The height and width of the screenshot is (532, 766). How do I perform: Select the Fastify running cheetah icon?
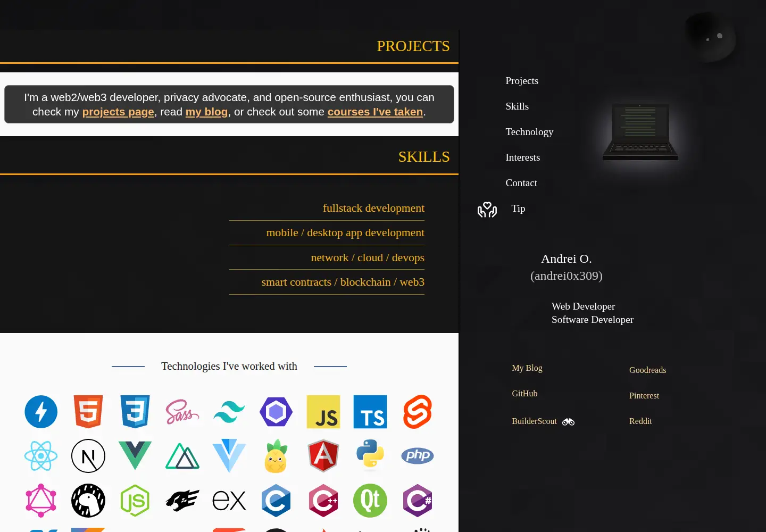click(x=182, y=501)
